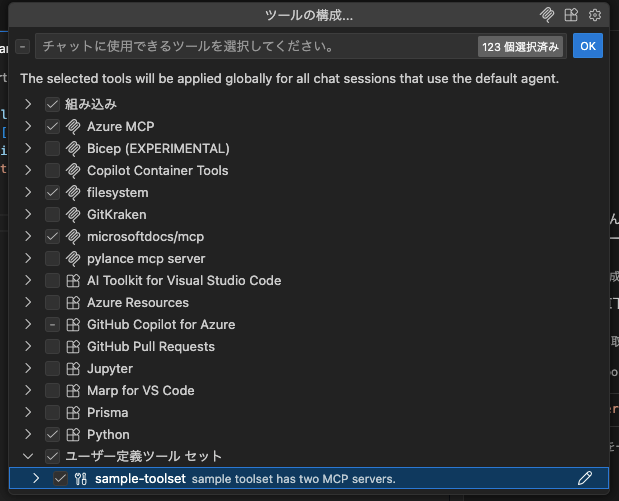The height and width of the screenshot is (501, 619).
Task: Expand the Jupyter group
Action: (28, 368)
